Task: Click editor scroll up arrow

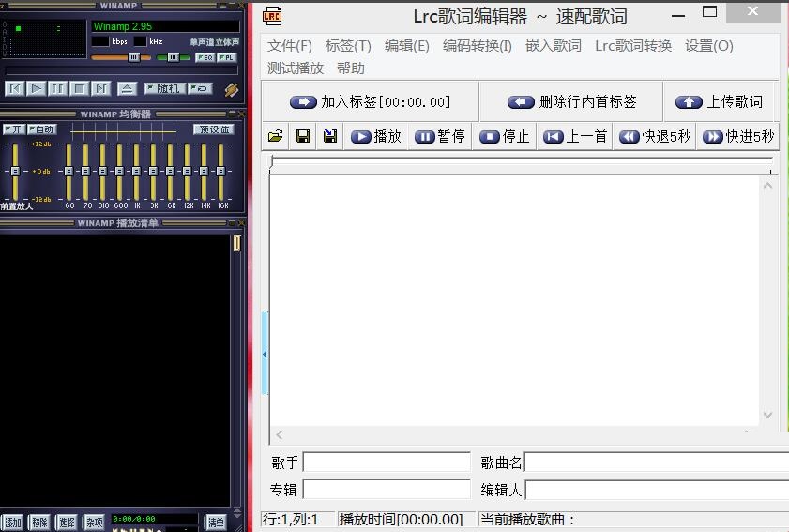Action: [x=767, y=186]
